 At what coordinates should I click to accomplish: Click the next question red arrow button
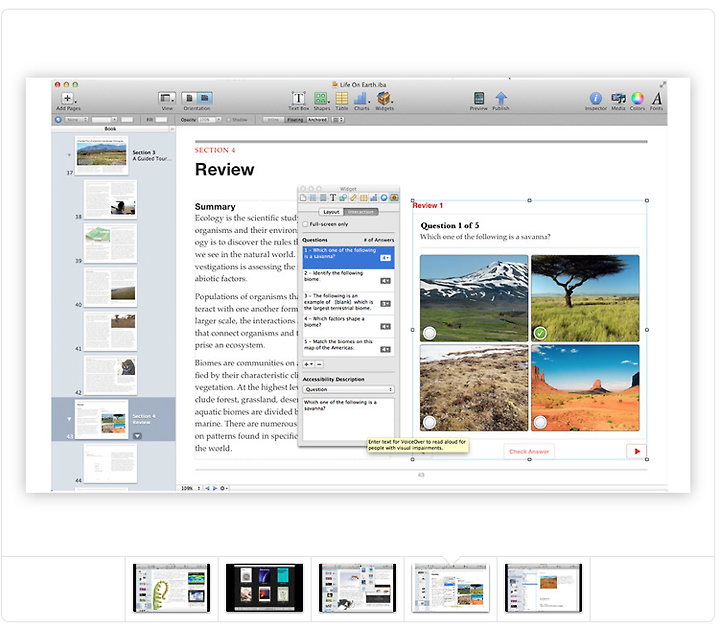coord(636,452)
